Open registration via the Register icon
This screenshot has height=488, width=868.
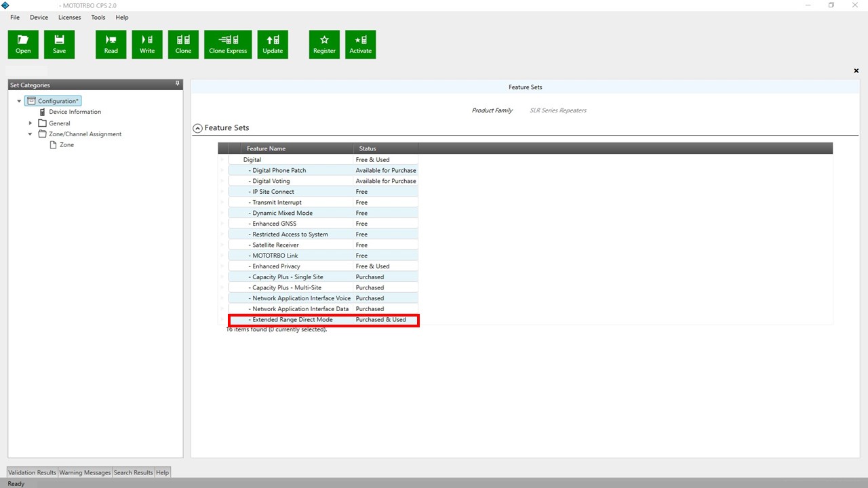click(x=323, y=43)
